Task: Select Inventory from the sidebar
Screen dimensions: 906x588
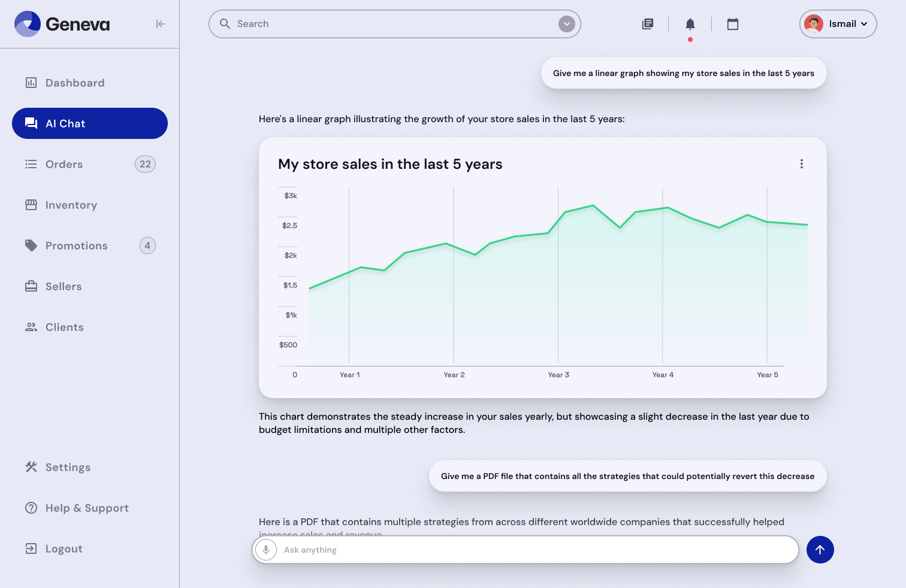Action: point(71,205)
